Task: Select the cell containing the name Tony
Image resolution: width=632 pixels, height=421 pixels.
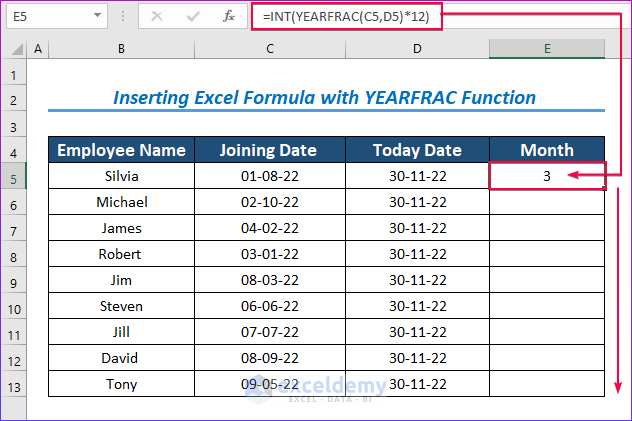Action: pos(121,384)
